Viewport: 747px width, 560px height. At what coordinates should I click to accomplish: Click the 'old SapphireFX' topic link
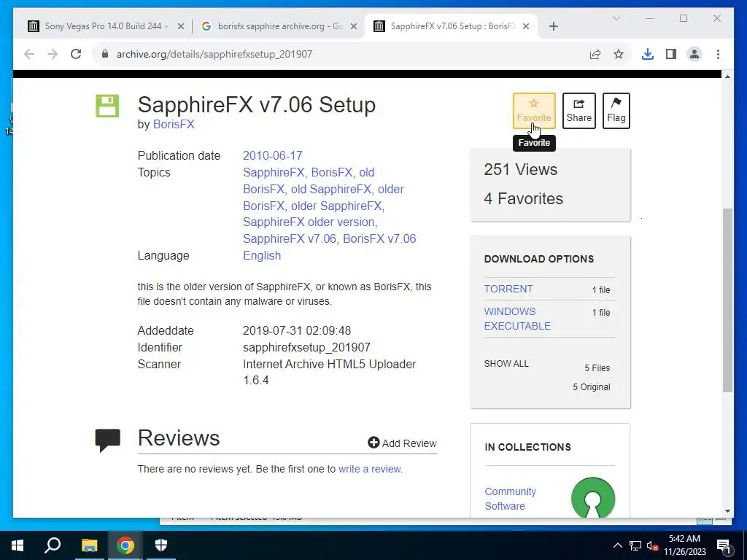click(x=331, y=189)
